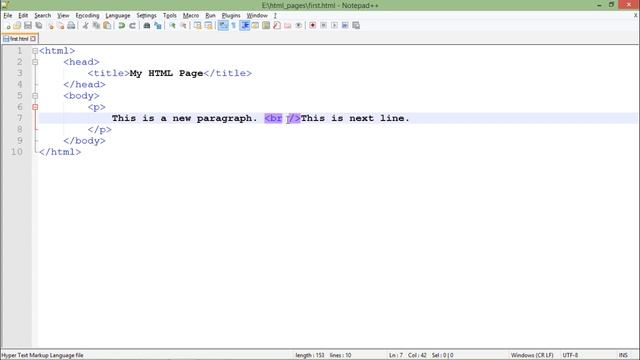Open the View menu

point(63,16)
